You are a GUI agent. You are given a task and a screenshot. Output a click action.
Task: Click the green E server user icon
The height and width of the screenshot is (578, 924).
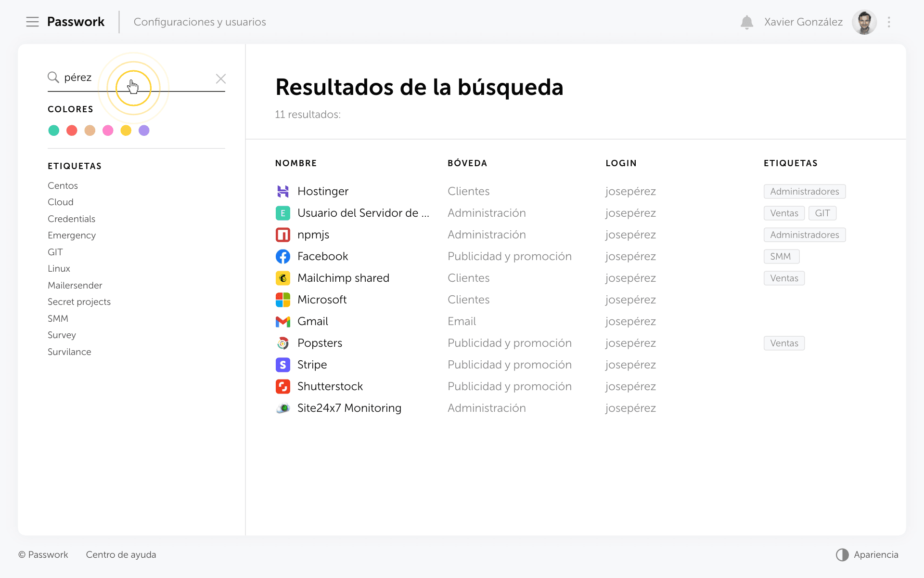[283, 213]
